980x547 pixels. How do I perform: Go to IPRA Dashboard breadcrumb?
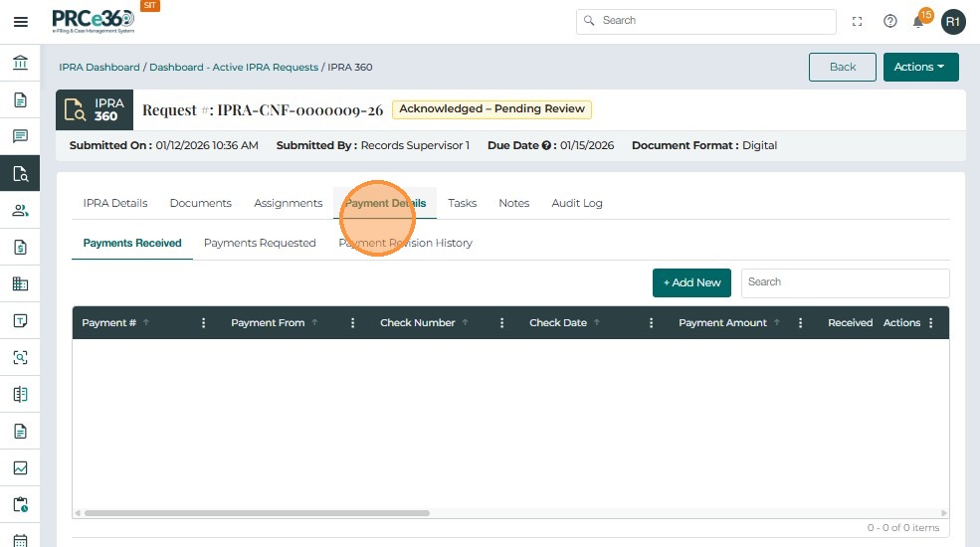99,67
